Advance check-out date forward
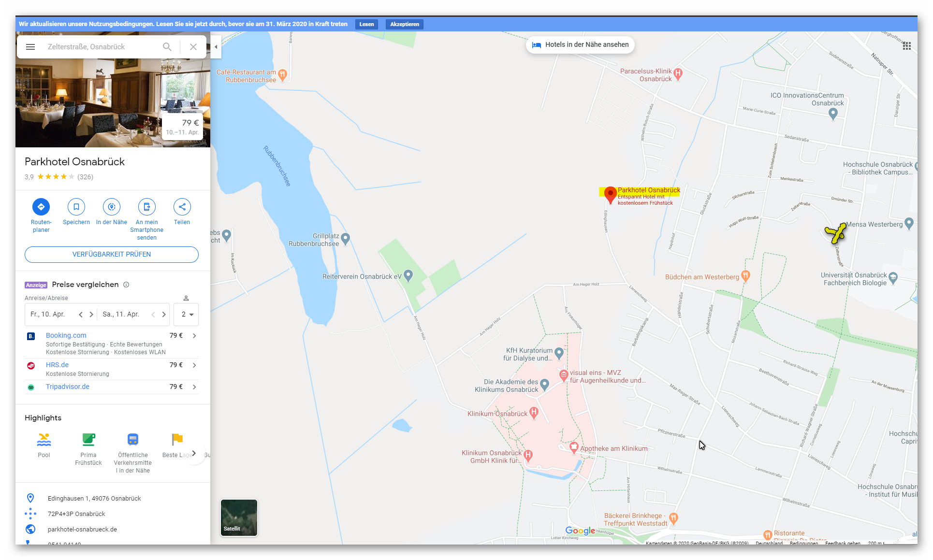 [164, 315]
